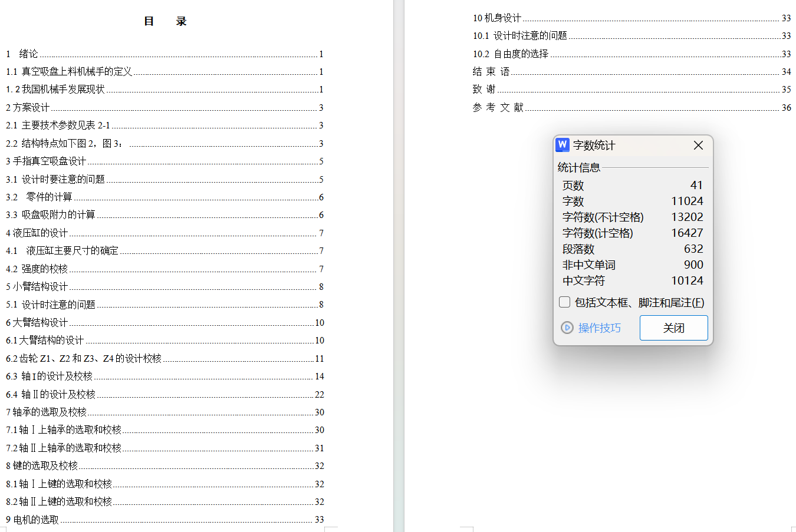This screenshot has width=796, height=532.
Task: Click the 非中文单词 value 900
Action: [693, 265]
